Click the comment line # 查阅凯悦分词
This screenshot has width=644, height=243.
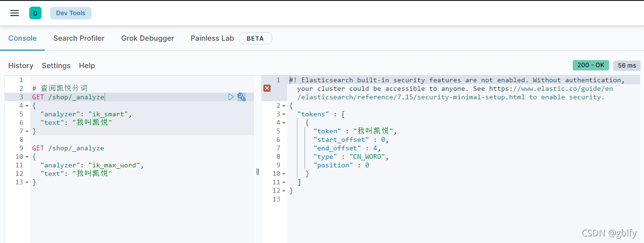point(60,88)
